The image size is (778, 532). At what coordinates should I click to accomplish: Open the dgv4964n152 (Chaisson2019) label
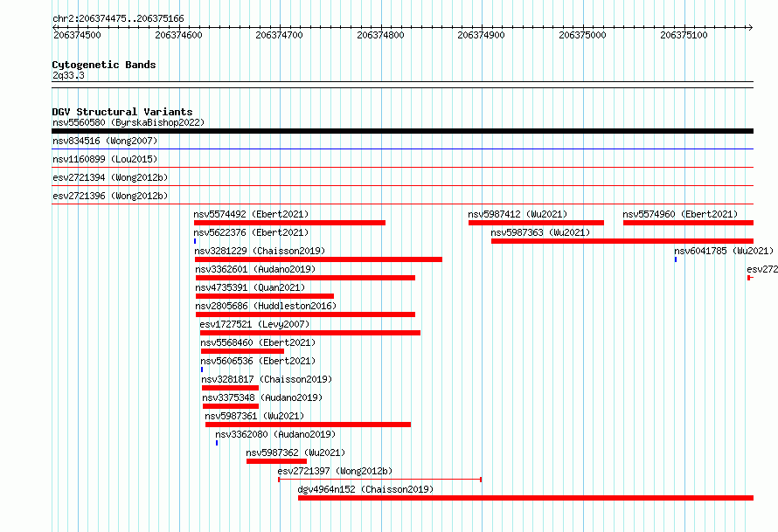(x=365, y=489)
